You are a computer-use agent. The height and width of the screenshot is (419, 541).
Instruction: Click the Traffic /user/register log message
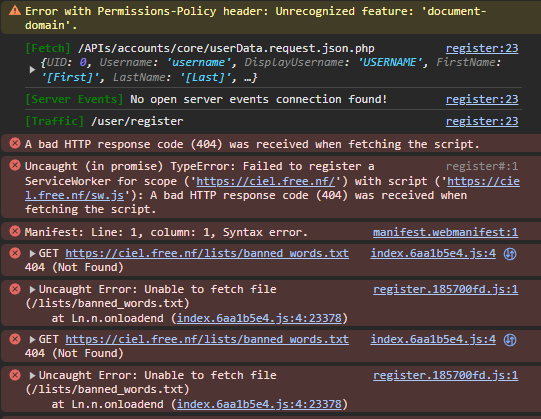click(x=104, y=121)
